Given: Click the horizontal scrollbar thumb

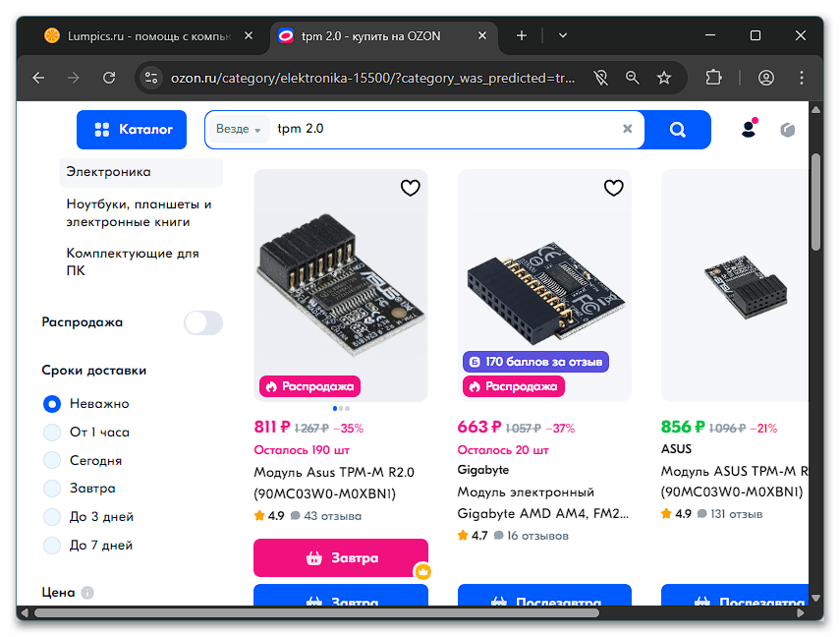Looking at the screenshot, I should pyautogui.click(x=316, y=612).
